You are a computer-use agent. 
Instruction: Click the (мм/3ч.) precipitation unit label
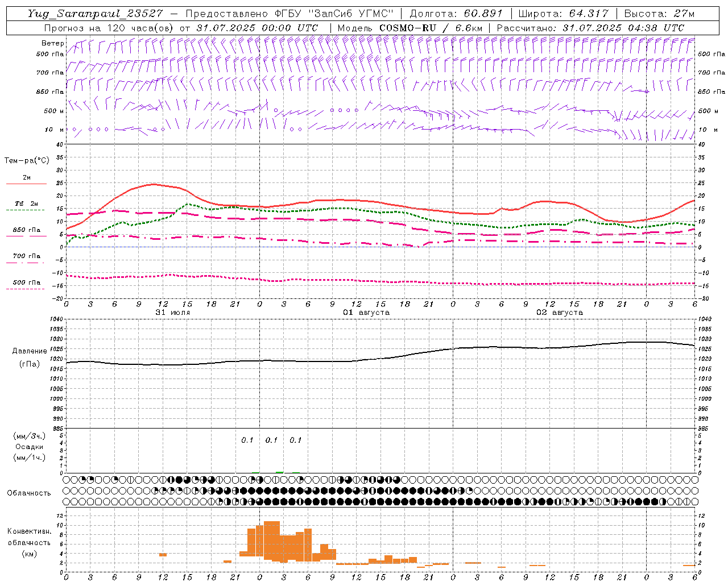(x=30, y=436)
